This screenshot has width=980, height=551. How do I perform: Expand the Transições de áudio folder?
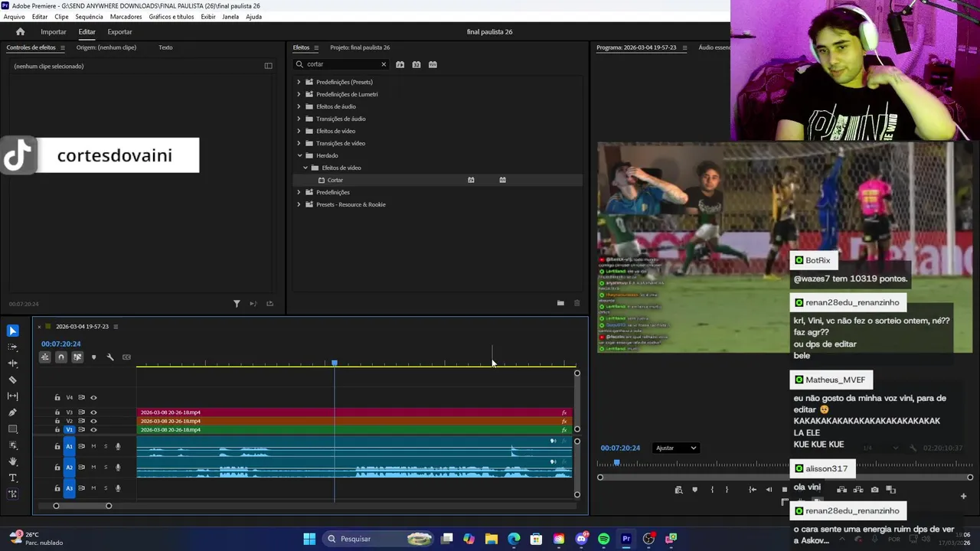[299, 119]
